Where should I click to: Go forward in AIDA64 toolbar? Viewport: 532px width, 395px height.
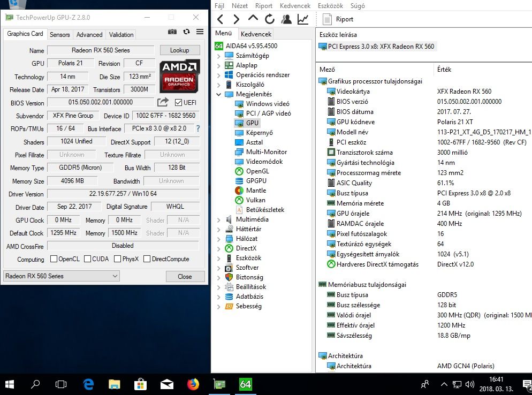tap(237, 19)
